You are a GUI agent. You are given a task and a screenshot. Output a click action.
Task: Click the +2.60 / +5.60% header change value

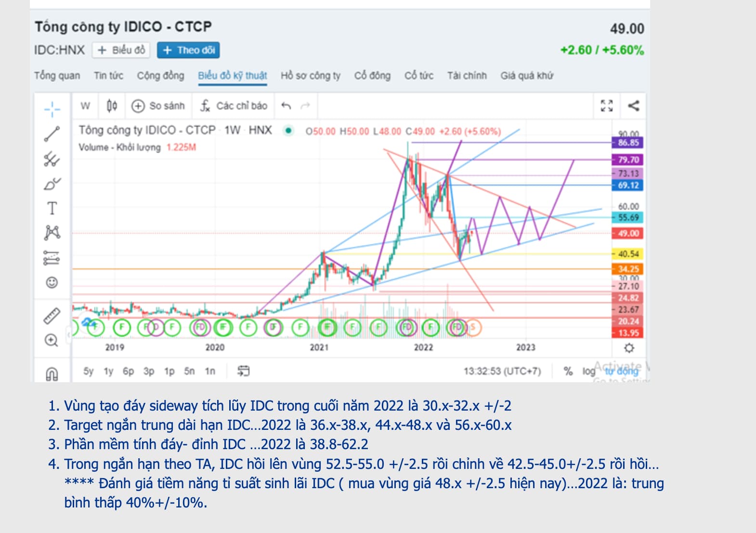coord(602,50)
